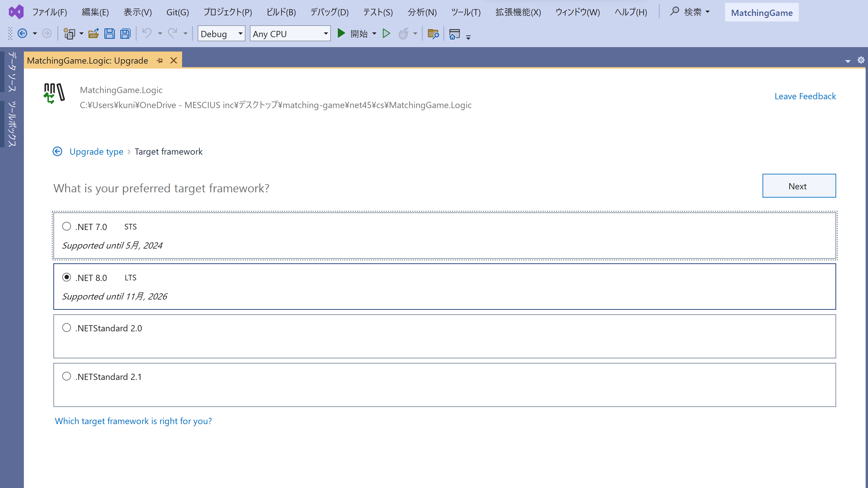This screenshot has height=488, width=868.
Task: Click the back circle arrow beside Upgrade type
Action: click(x=58, y=152)
